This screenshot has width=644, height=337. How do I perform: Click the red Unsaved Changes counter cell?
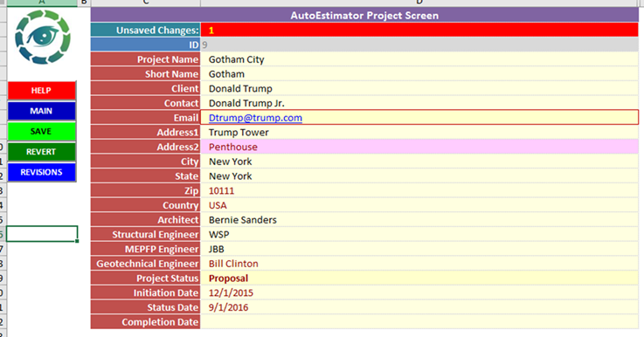(419, 30)
